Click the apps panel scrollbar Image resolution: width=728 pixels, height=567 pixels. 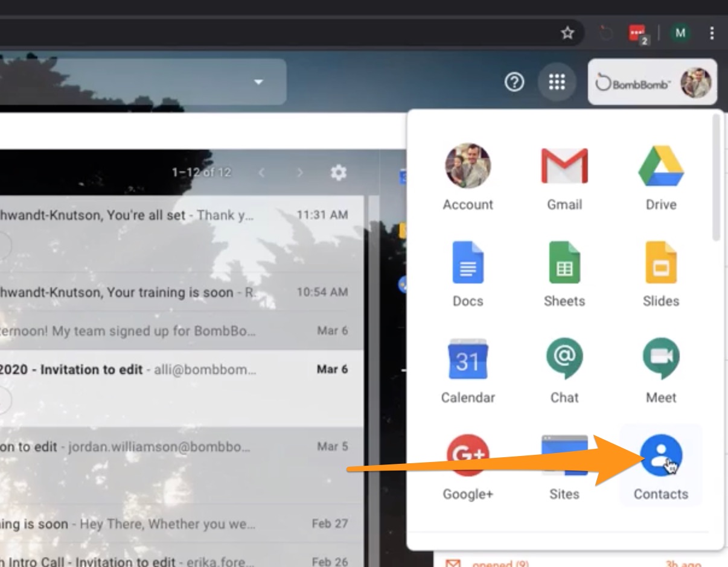[x=716, y=178]
